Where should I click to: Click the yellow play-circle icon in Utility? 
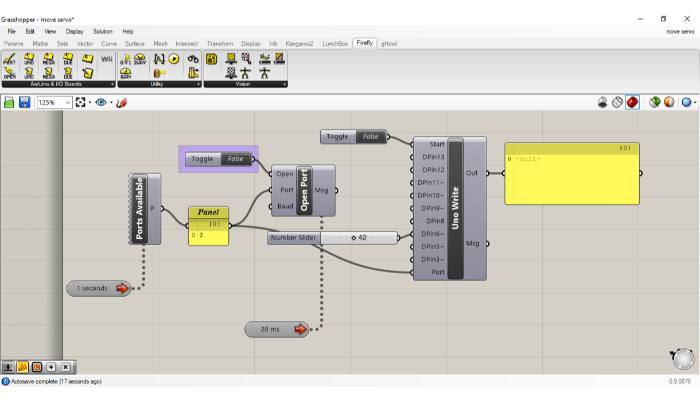click(x=174, y=59)
